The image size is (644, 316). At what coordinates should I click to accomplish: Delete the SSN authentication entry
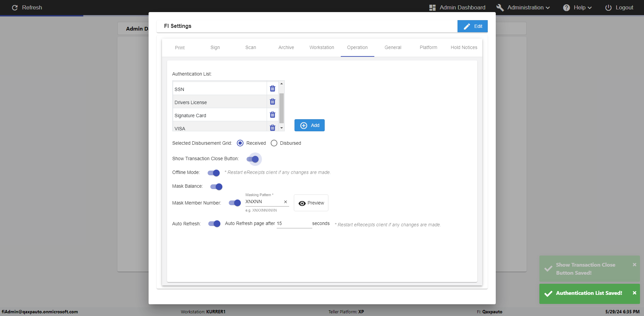tap(272, 89)
